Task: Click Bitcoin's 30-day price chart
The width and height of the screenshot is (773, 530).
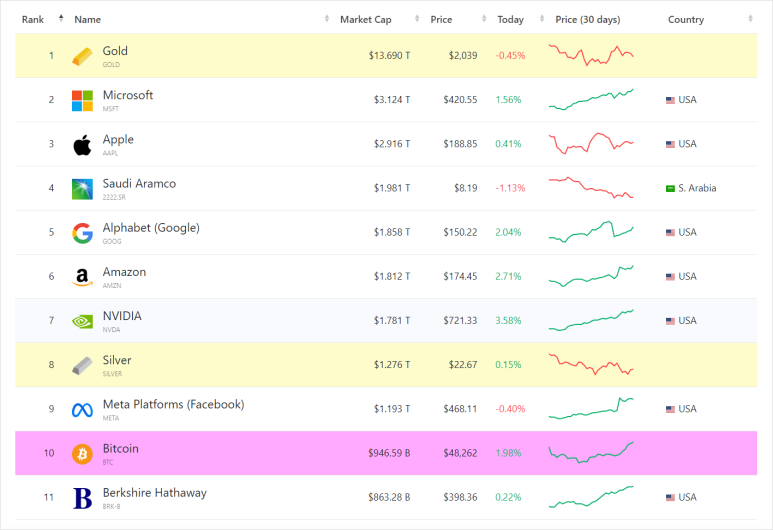Action: coord(591,453)
